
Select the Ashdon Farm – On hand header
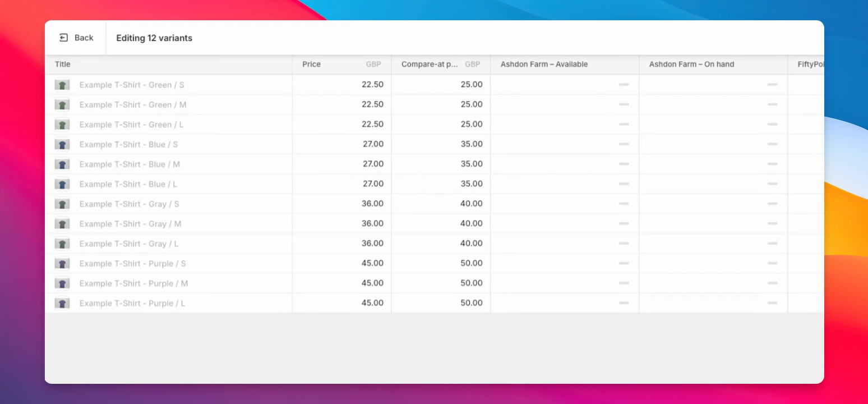[713, 65]
